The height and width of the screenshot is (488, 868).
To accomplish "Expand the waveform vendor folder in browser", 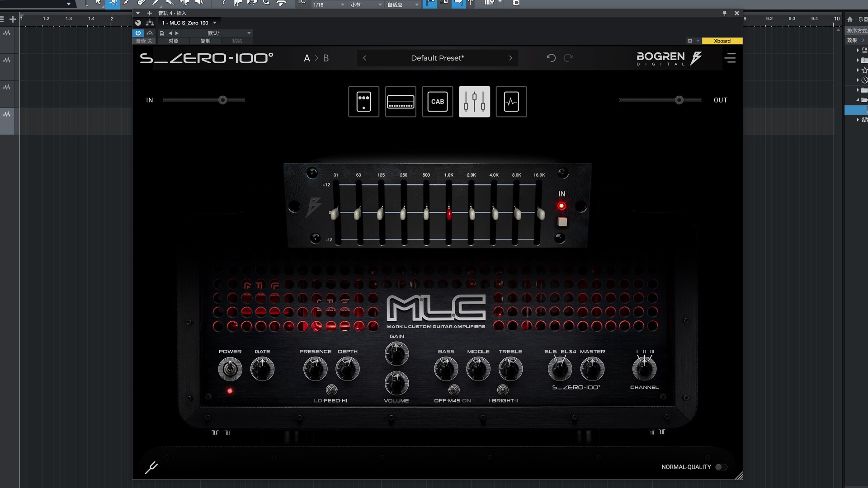I will (858, 120).
